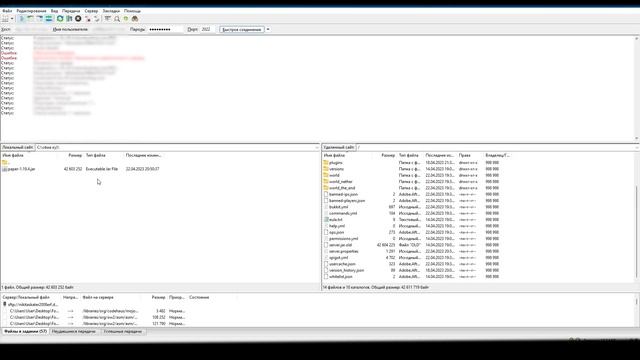Select the world_the_end folder icon

coord(326,188)
